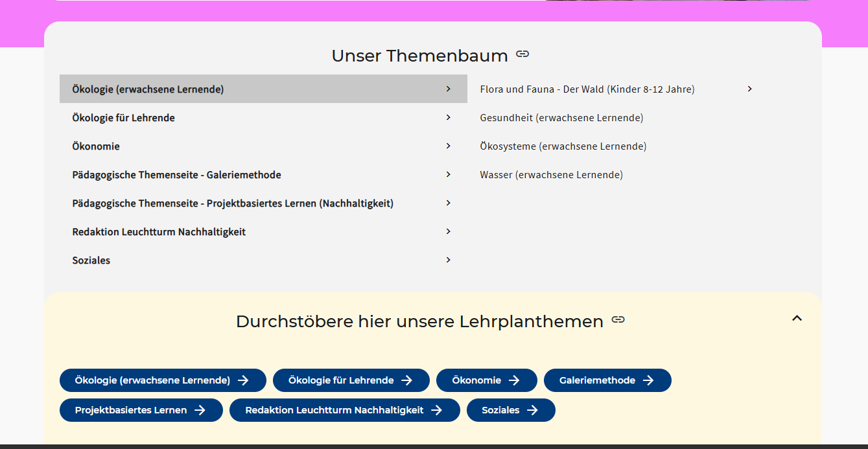Expand chevron next to Ökonomie in tree

point(448,146)
